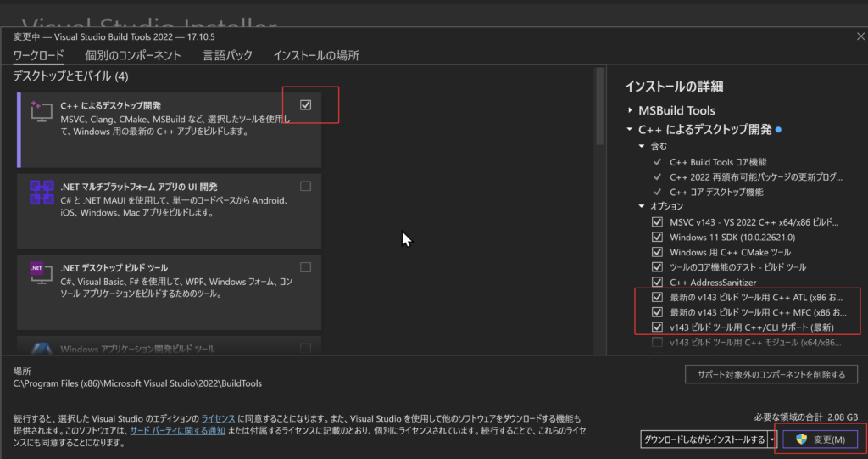
Task: Click the C++ desktop development workload icon
Action: click(41, 111)
